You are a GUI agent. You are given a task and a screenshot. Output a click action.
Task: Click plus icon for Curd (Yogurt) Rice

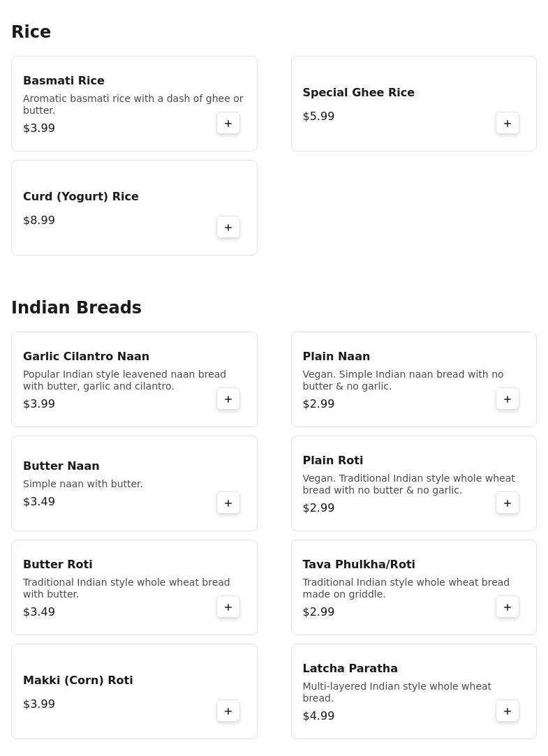(x=228, y=228)
